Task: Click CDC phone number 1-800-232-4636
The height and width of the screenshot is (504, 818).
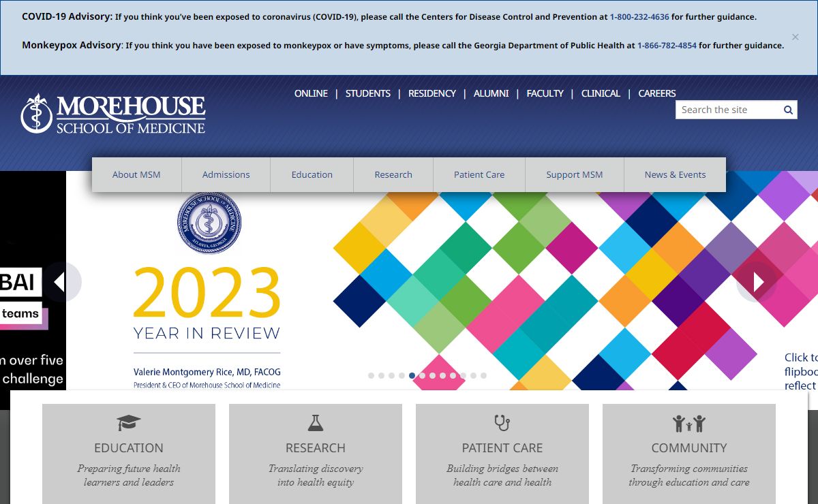Action: click(x=639, y=17)
